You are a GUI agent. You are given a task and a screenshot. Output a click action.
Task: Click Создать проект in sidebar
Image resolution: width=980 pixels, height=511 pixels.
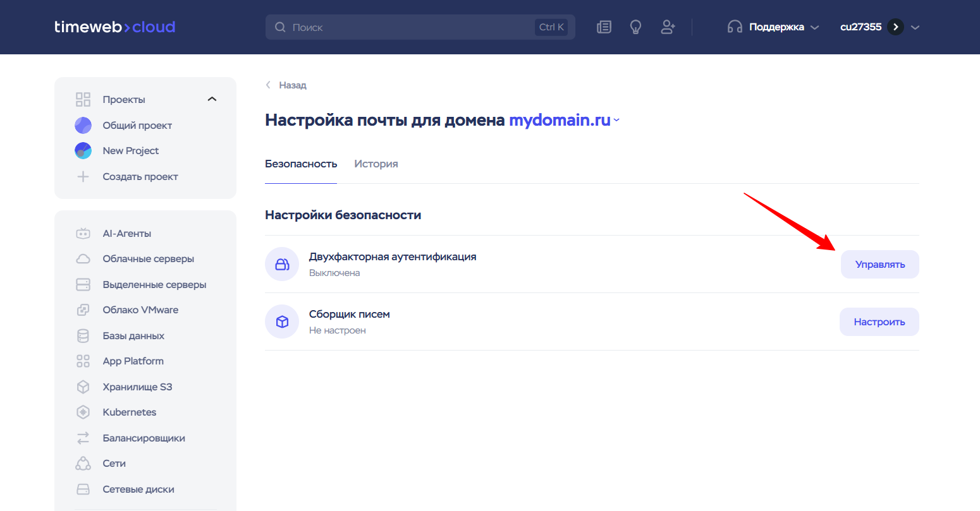click(x=140, y=177)
